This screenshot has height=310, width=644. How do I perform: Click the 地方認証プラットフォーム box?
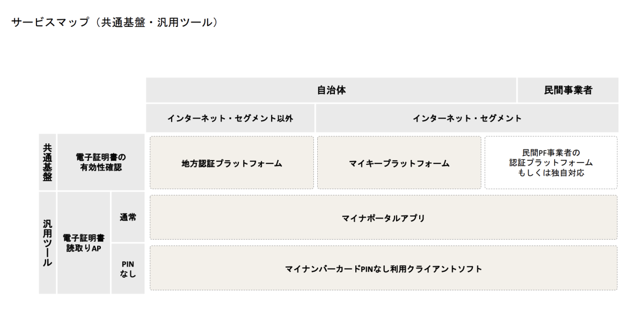231,163
